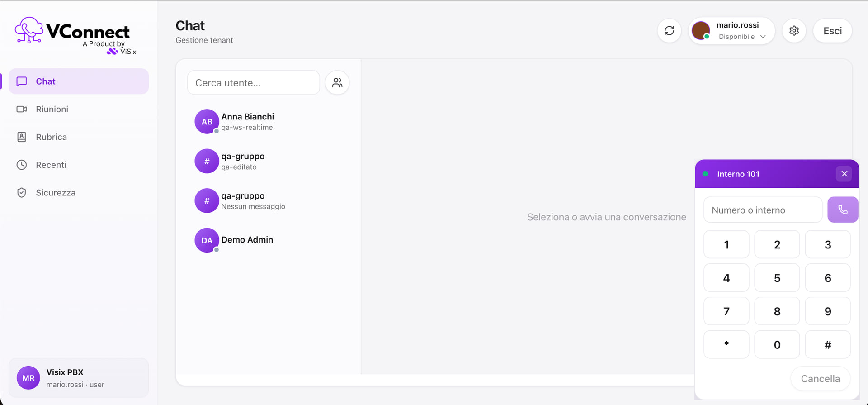Screen dimensions: 868x405
Task: Dial digit 9 on keypad
Action: [x=828, y=311]
